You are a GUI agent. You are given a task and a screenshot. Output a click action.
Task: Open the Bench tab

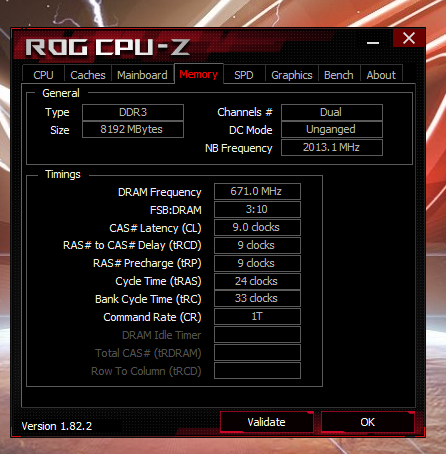click(x=339, y=75)
